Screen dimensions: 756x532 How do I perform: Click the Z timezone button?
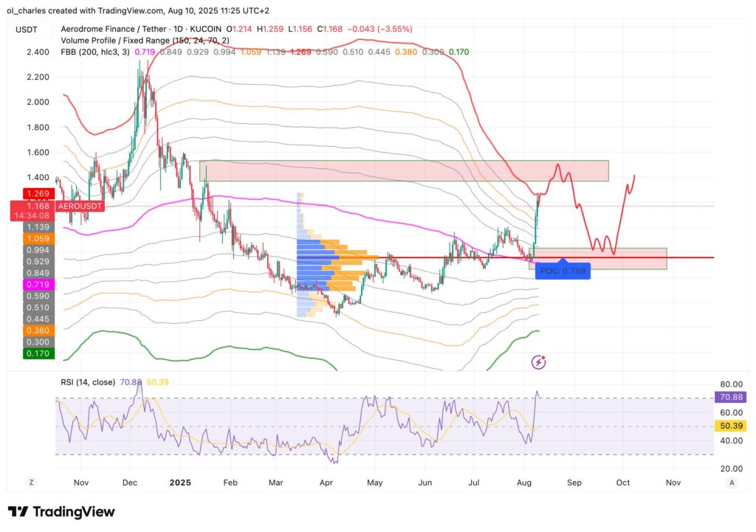pos(31,482)
